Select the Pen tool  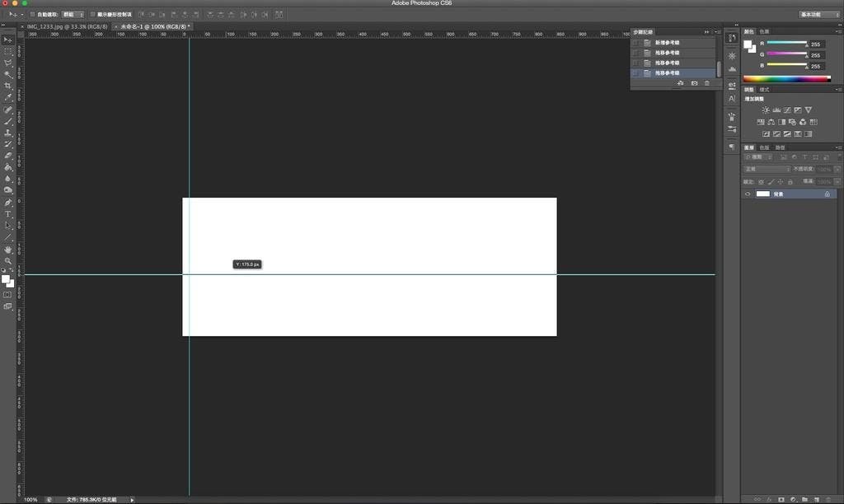(8, 203)
